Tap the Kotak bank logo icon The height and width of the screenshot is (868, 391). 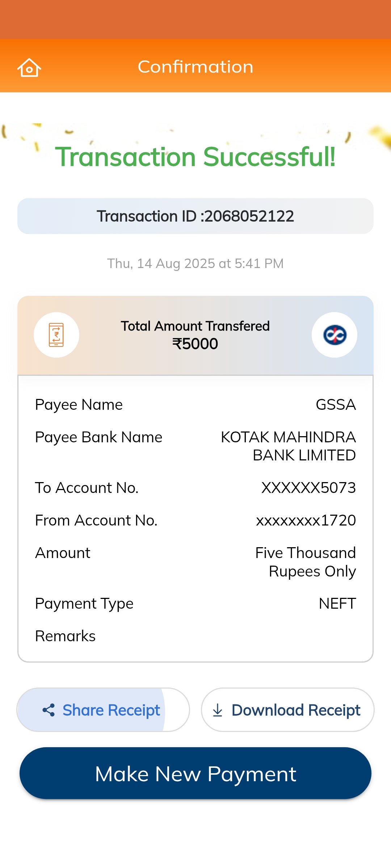click(x=335, y=335)
